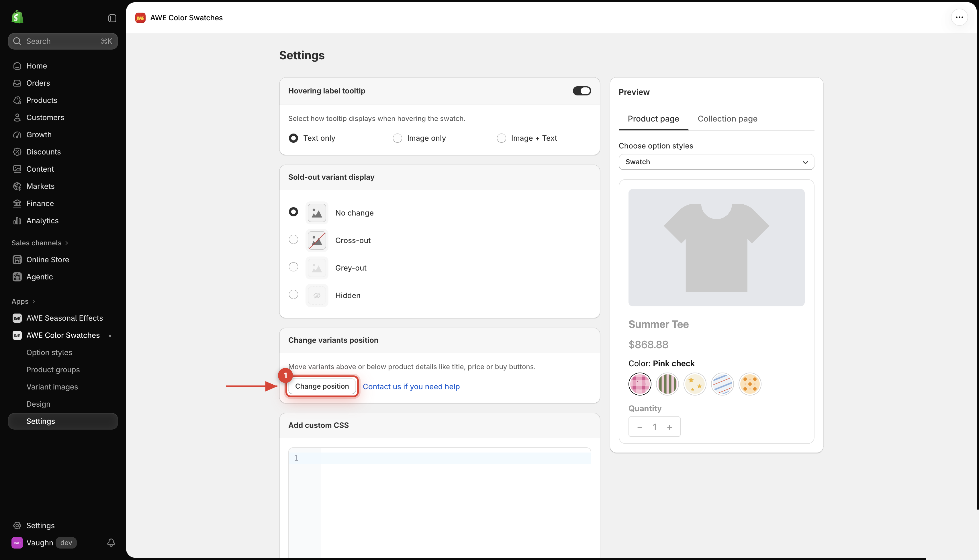
Task: Expand the Apps section
Action: (23, 301)
